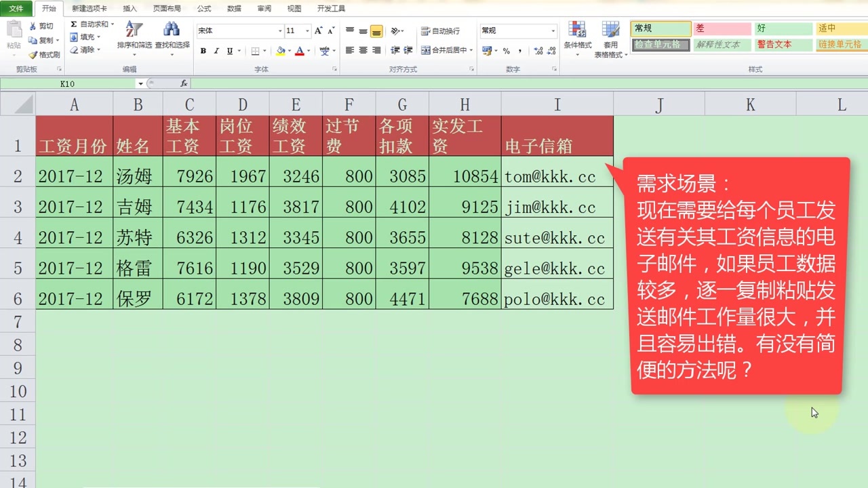This screenshot has width=868, height=488.
Task: Toggle Wrap Text (自动换行)
Action: (440, 31)
